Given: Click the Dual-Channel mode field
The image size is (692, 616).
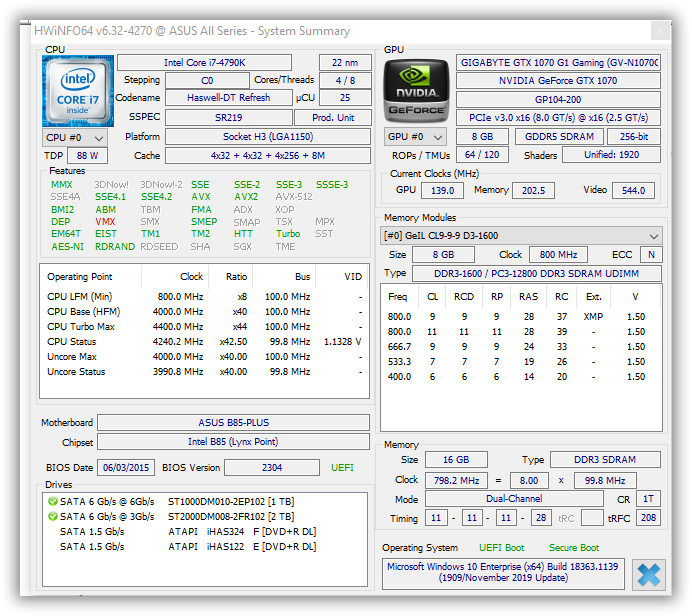Looking at the screenshot, I should click(x=514, y=499).
